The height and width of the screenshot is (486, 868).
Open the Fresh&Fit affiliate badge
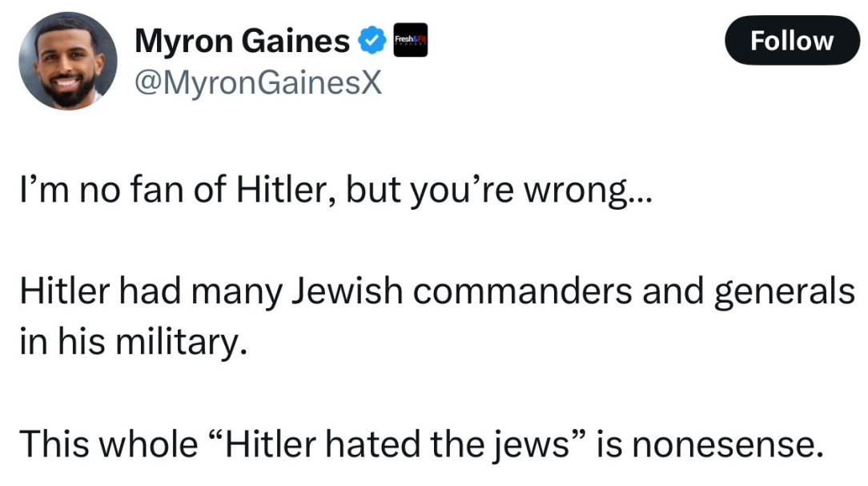[410, 40]
